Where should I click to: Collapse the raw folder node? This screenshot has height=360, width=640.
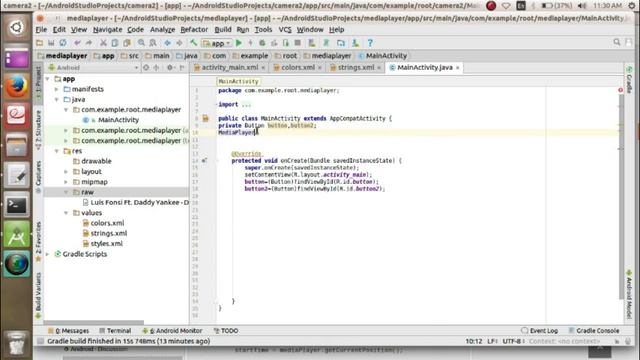click(x=66, y=192)
